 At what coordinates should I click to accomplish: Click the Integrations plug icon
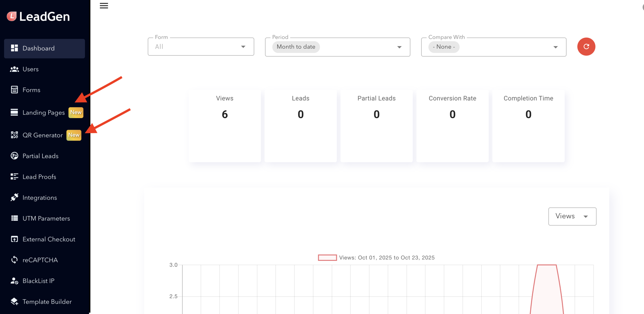(x=14, y=197)
